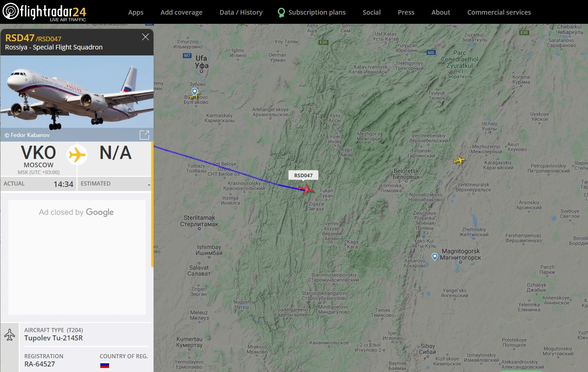Screen dimensions: 588x372
Task: Click the flight panel yellow scrollbar
Action: (152, 204)
